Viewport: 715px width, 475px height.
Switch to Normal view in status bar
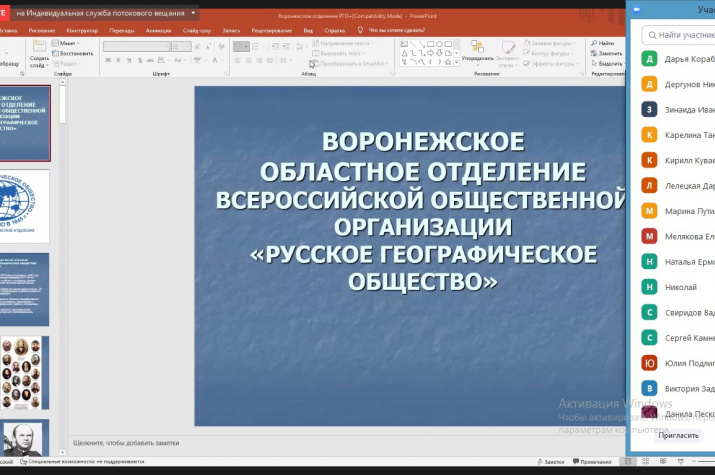(x=628, y=462)
